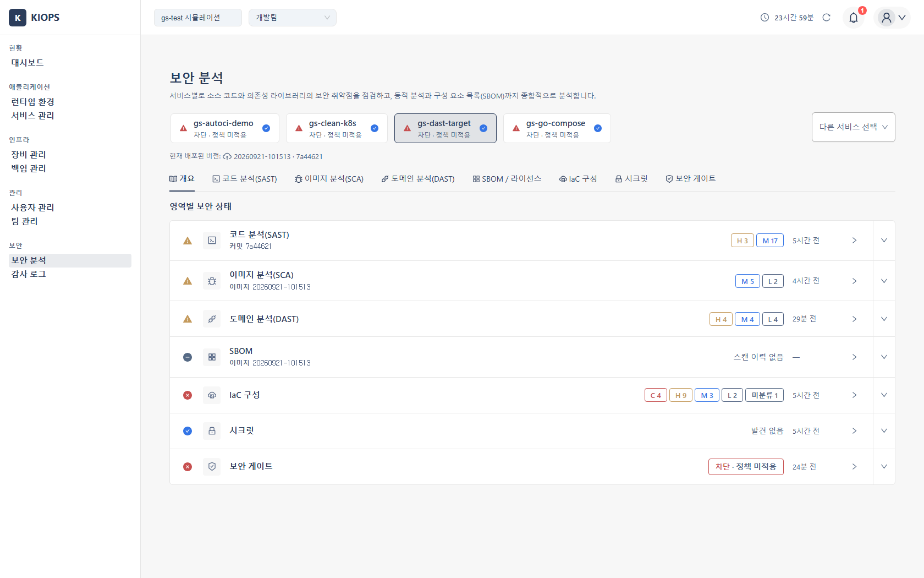Expand the 도메인 분석(DAST) row details
Screen dimensions: 924x578
[884, 319]
